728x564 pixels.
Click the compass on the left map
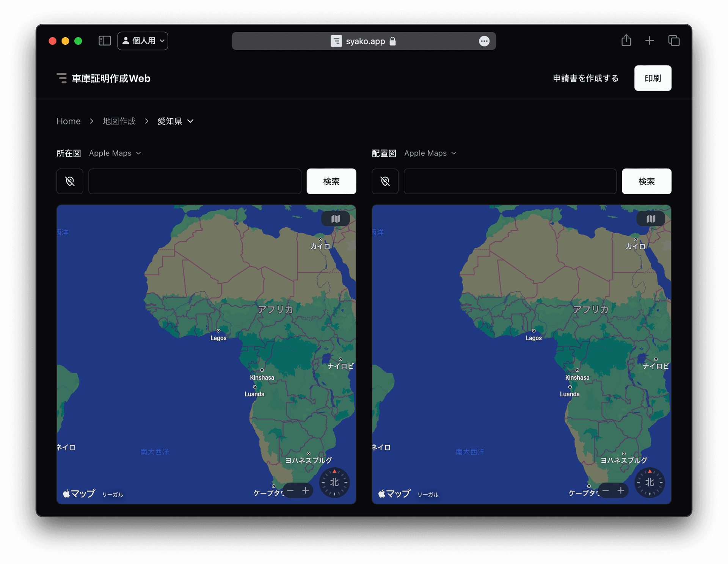[334, 482]
